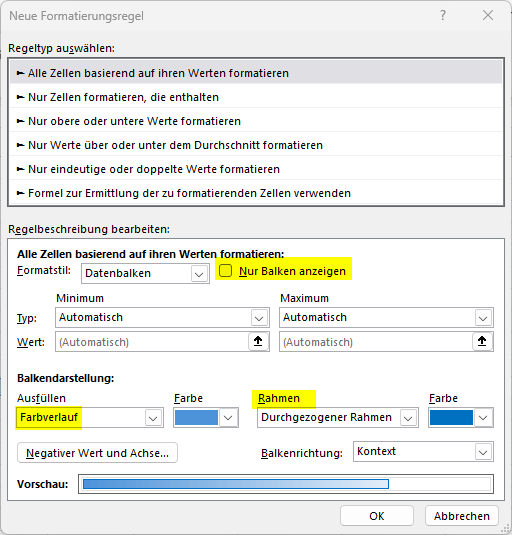Click the Abbrechen button
512x535 pixels.
462,516
